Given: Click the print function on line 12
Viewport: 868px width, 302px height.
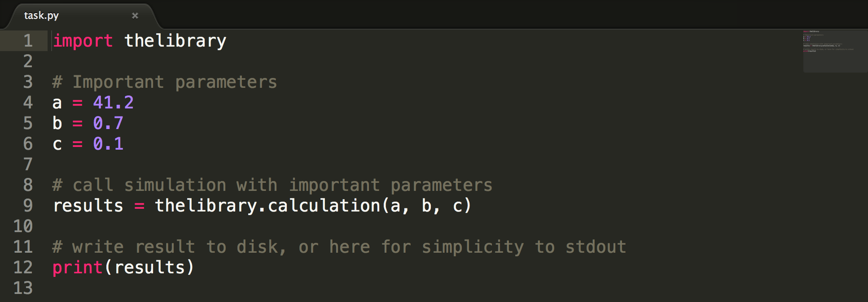Looking at the screenshot, I should [78, 267].
